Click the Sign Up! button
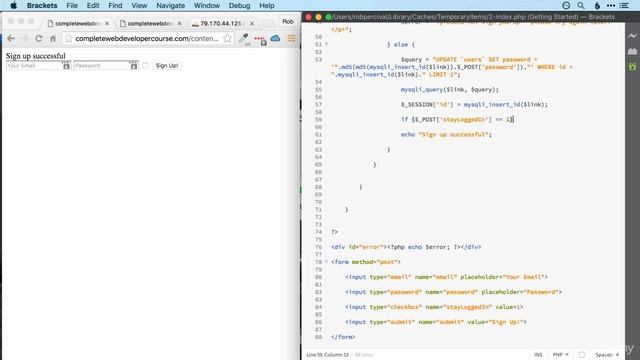The height and width of the screenshot is (360, 640). click(167, 65)
